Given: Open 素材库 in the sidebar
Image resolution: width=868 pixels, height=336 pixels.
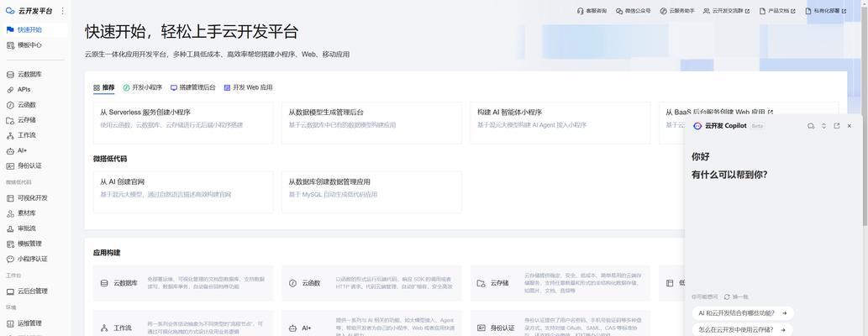Looking at the screenshot, I should pyautogui.click(x=34, y=213).
